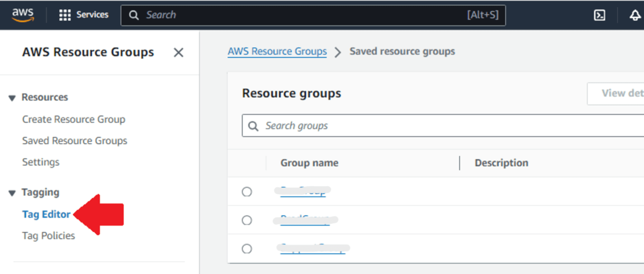Open Create Resource Group in sidebar
The image size is (644, 274).
[x=74, y=119]
